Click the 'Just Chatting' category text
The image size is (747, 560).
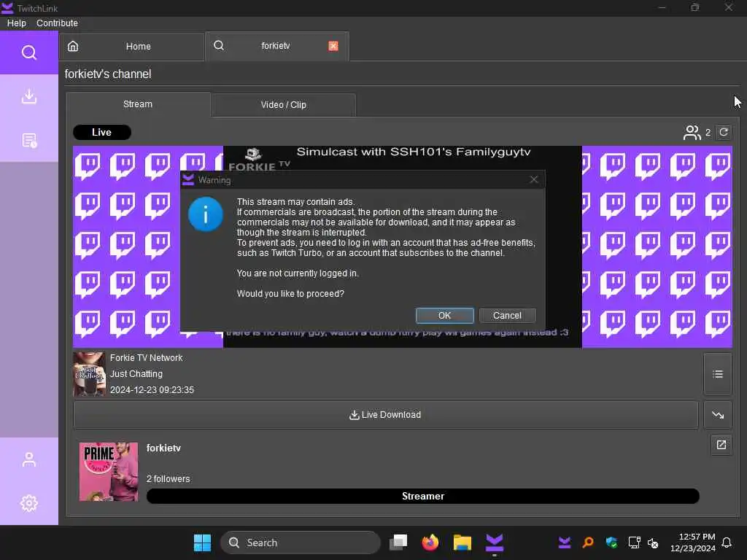tap(136, 374)
